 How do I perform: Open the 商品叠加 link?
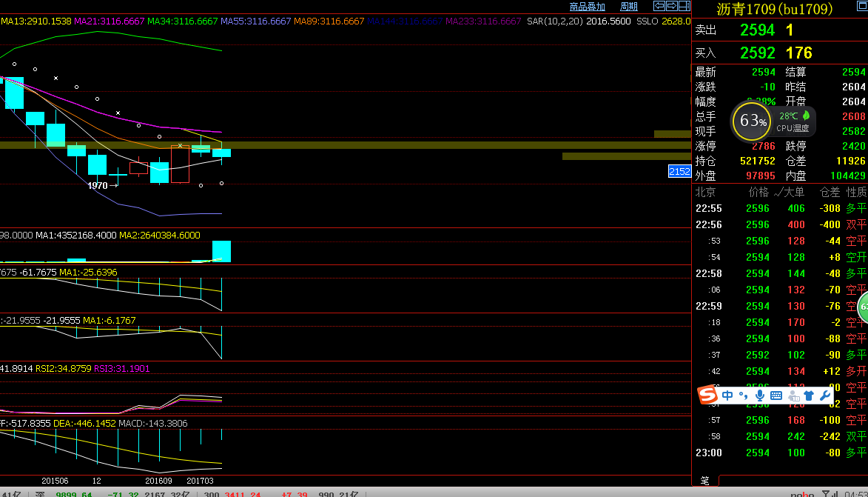(588, 7)
